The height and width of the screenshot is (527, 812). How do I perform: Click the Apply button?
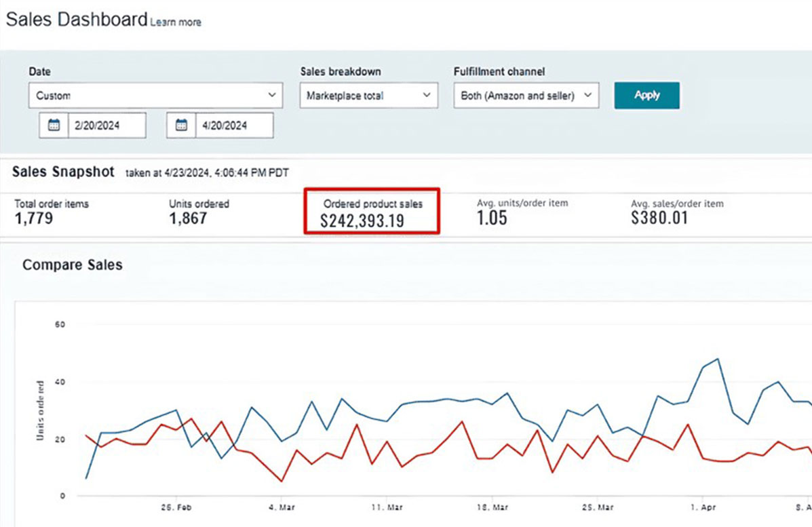coord(646,95)
